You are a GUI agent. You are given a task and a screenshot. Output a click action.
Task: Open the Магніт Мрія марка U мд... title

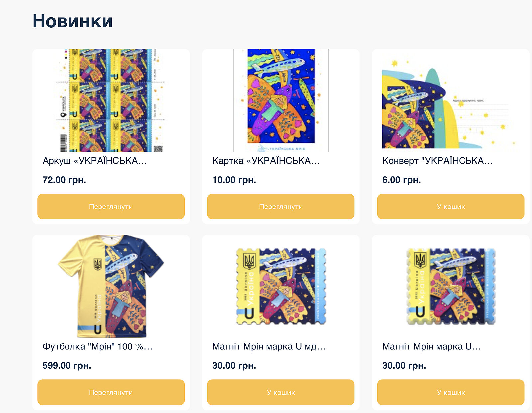pos(269,346)
